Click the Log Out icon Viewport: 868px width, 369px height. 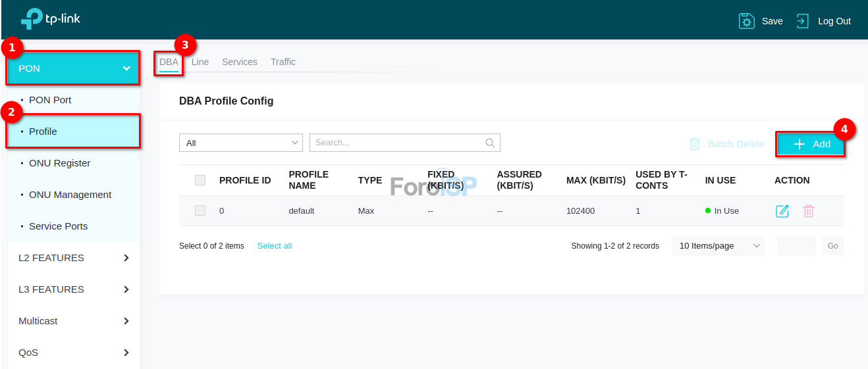click(x=802, y=21)
